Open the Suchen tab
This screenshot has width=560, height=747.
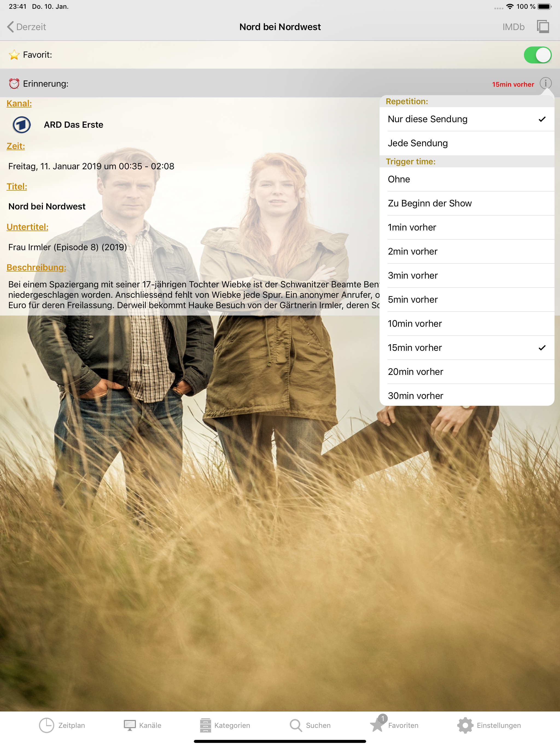pyautogui.click(x=310, y=725)
